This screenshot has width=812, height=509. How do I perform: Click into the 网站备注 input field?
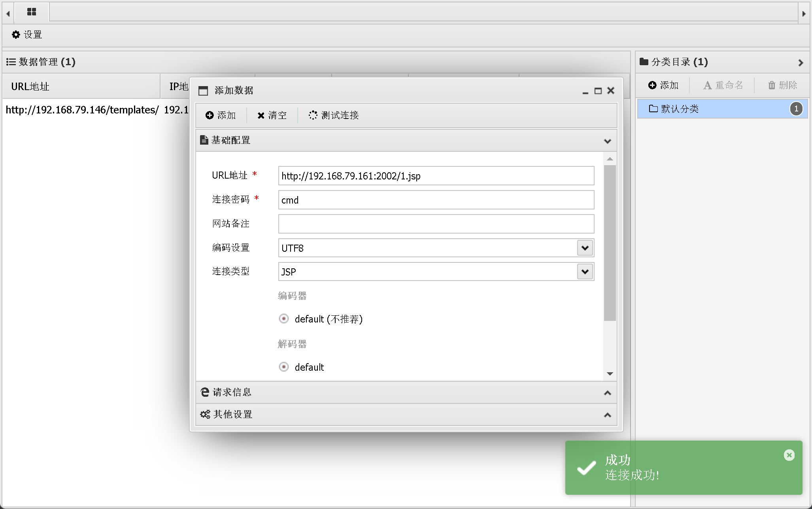click(436, 224)
